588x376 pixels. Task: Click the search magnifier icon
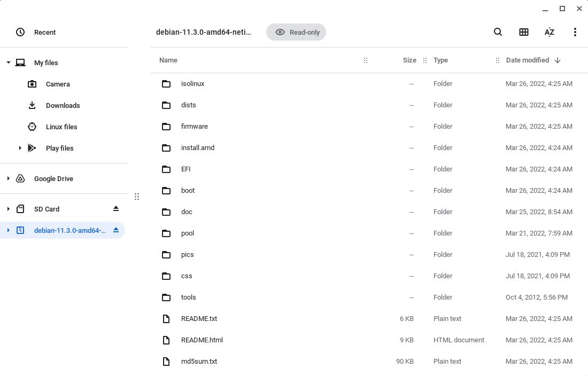point(498,32)
